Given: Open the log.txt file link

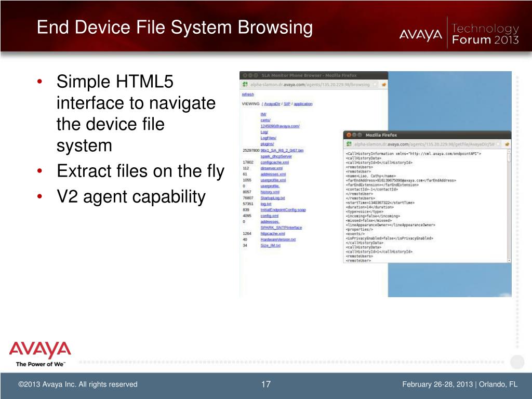Looking at the screenshot, I should 266,204.
